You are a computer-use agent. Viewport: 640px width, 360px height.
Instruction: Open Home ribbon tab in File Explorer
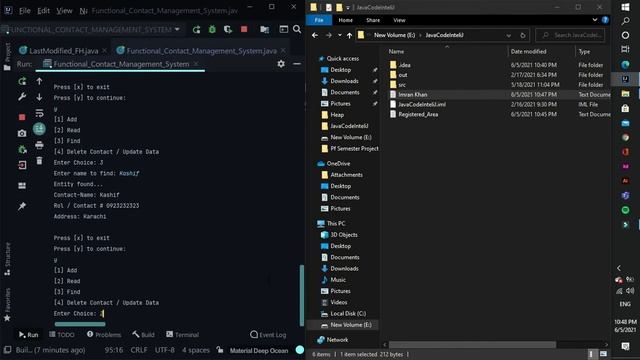coord(345,20)
